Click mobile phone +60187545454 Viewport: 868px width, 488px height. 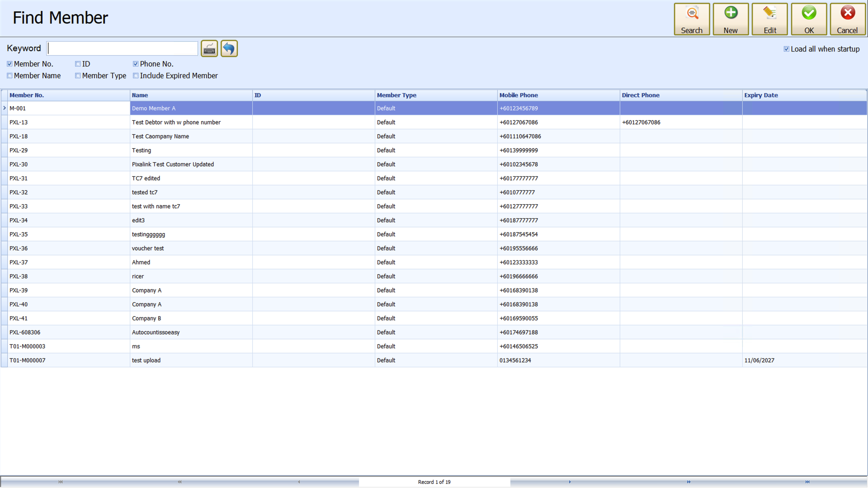coord(519,235)
